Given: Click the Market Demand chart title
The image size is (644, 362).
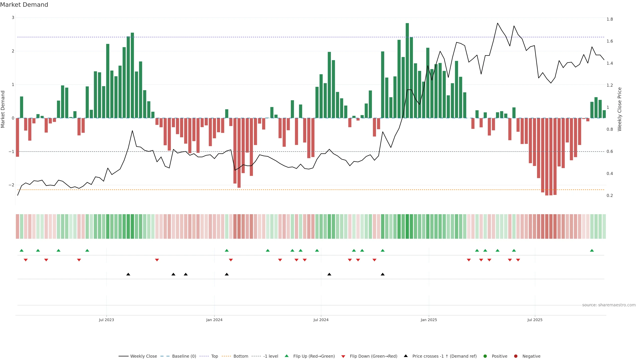Looking at the screenshot, I should point(24,5).
